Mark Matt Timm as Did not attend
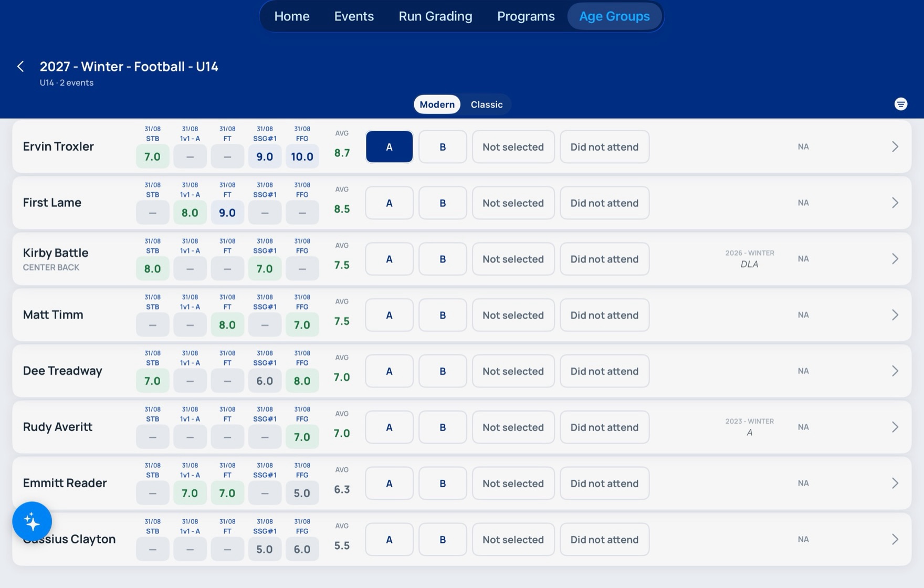924x588 pixels. pyautogui.click(x=604, y=315)
